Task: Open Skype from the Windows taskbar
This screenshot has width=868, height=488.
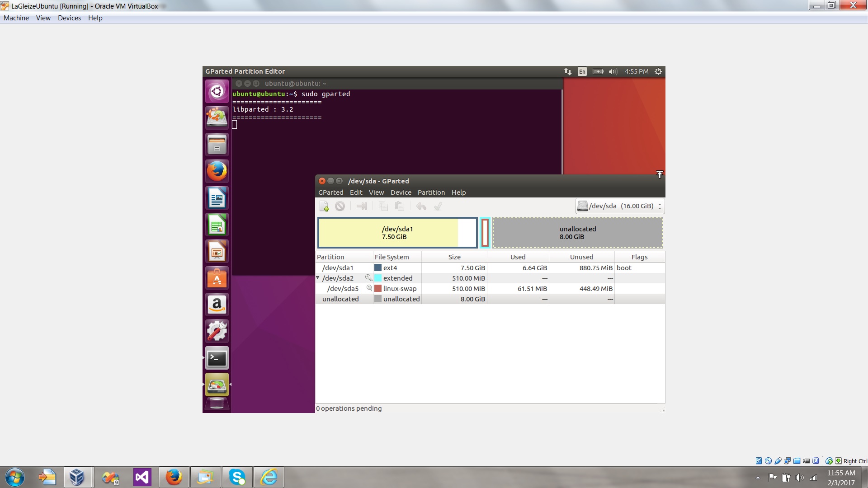Action: tap(237, 477)
